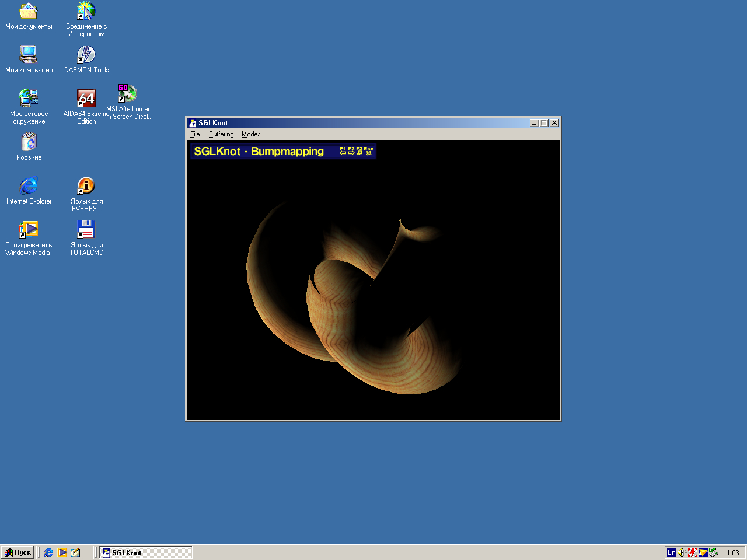Screen dimensions: 747x560
Task: Select the AIDA64 Extreme Edition icon
Action: pyautogui.click(x=86, y=99)
